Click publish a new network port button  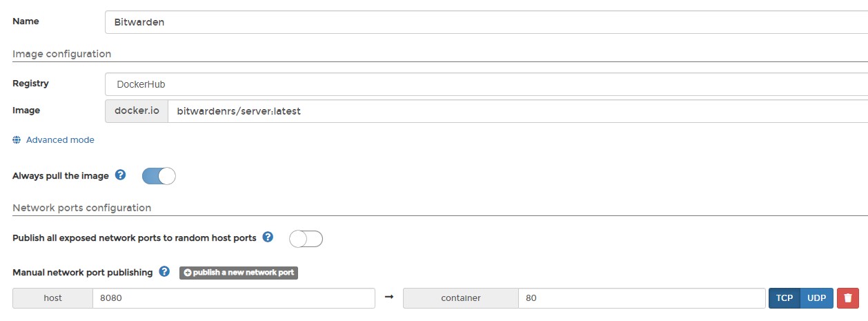tap(239, 273)
